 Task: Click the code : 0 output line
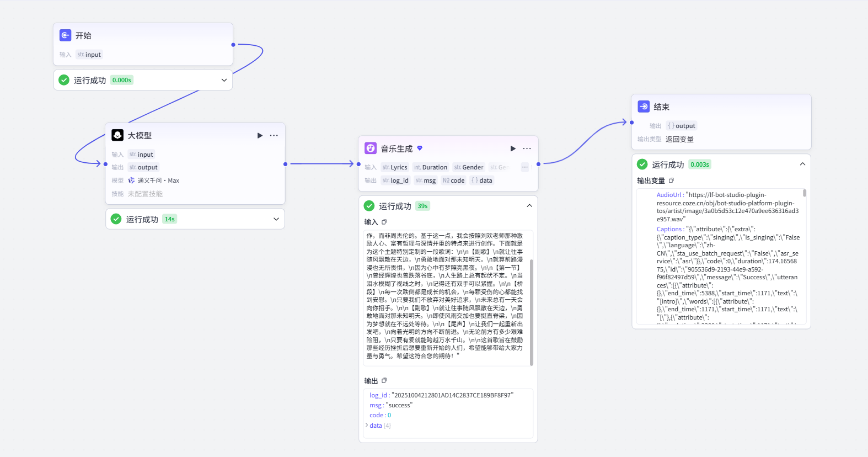(381, 415)
